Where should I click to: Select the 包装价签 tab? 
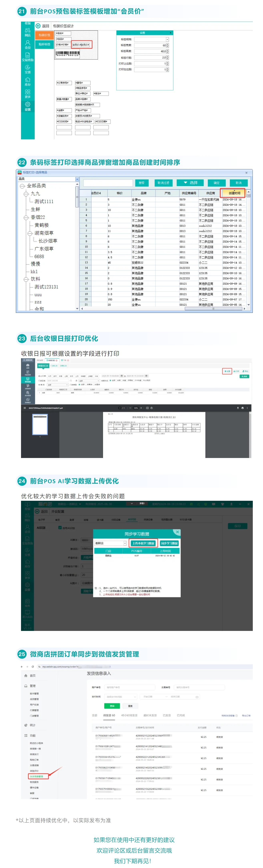tap(44, 35)
